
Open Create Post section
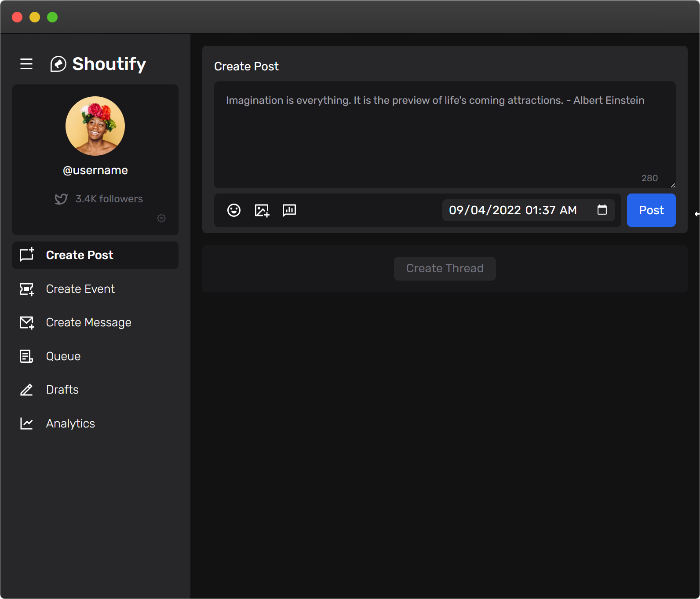point(95,255)
